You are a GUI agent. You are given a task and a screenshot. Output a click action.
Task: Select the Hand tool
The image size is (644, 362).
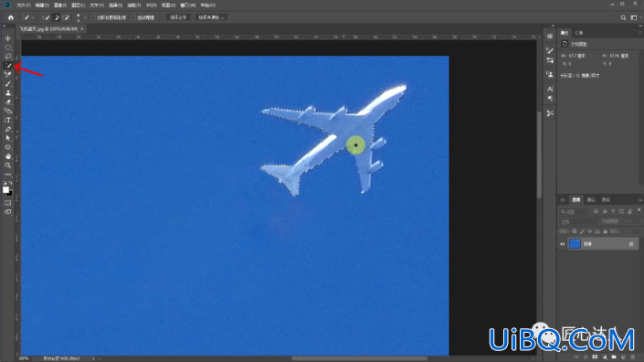coord(8,156)
